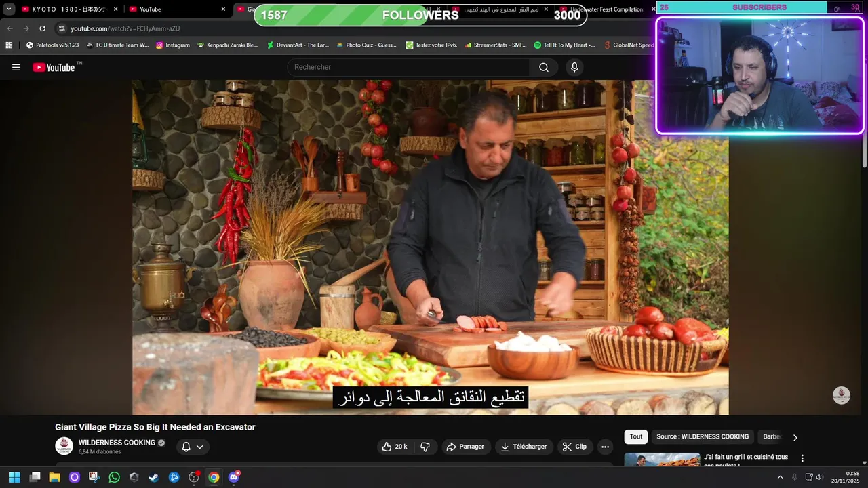
Task: Open Steam from the taskbar
Action: pos(154,477)
